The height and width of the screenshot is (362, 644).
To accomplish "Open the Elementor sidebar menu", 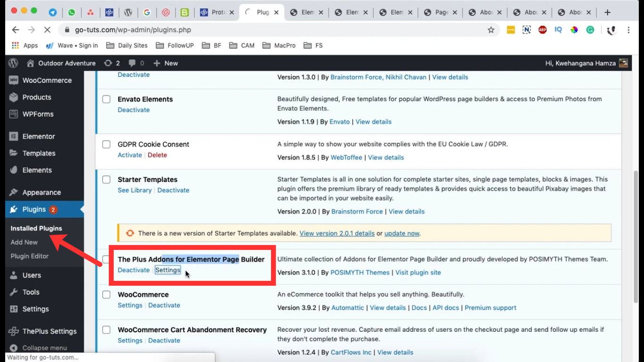I will click(x=45, y=136).
